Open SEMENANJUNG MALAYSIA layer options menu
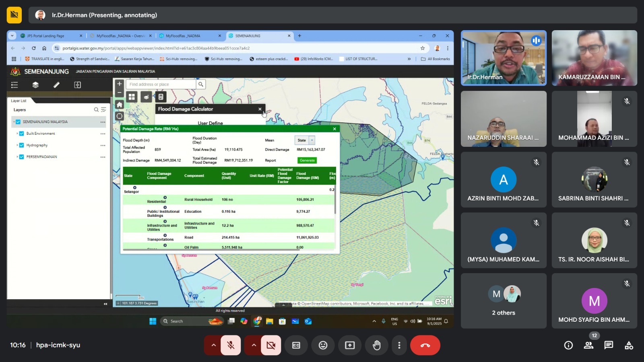This screenshot has height=362, width=644. [x=103, y=122]
